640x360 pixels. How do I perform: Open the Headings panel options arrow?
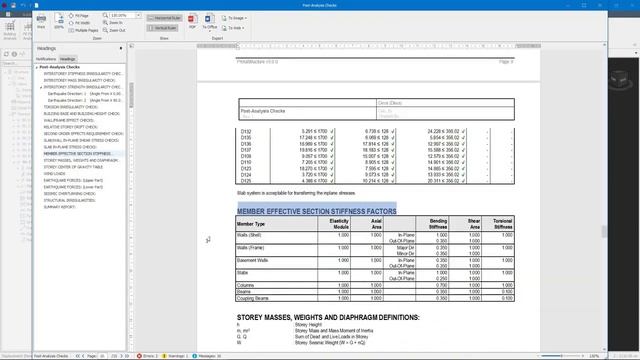coord(121,48)
